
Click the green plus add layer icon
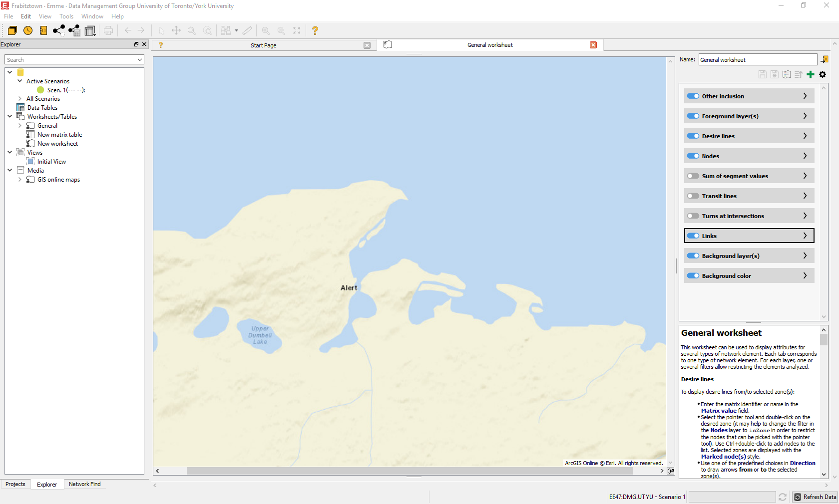[811, 74]
